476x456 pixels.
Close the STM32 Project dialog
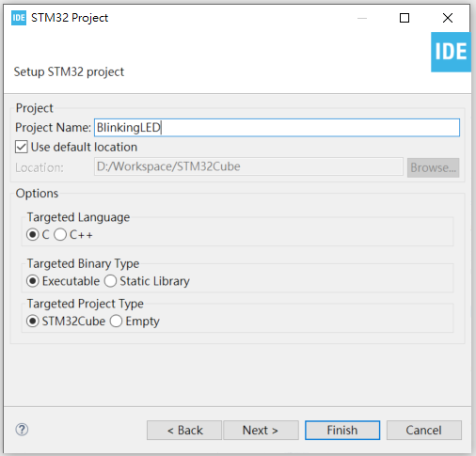[448, 18]
